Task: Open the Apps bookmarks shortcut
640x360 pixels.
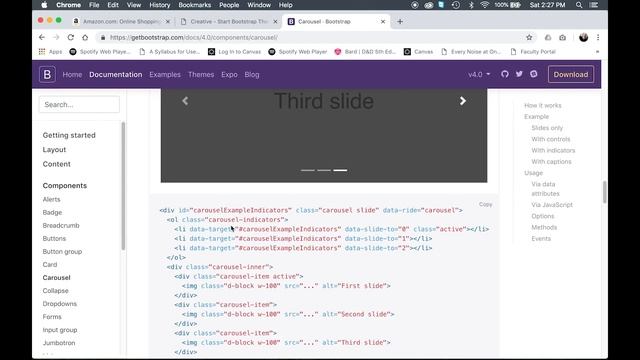Action: coord(50,52)
